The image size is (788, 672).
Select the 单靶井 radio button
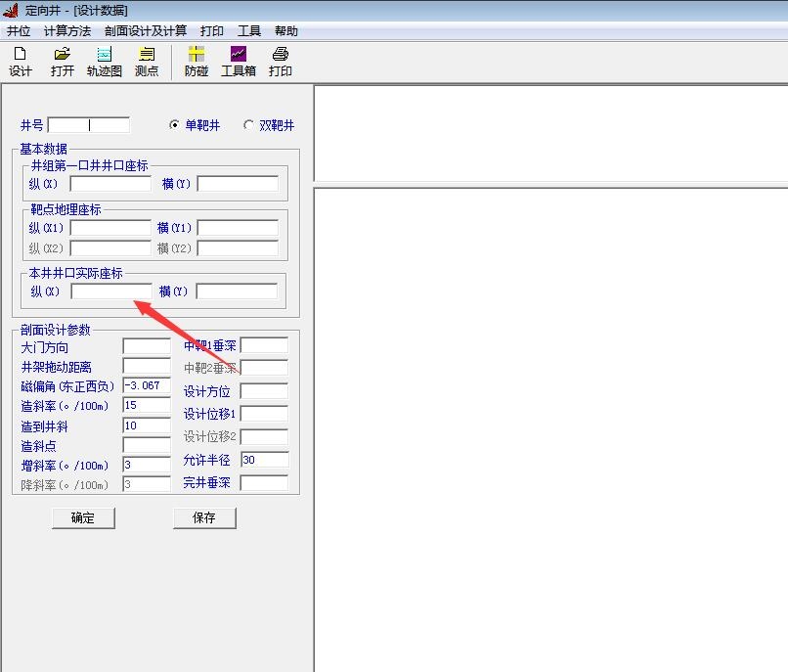[x=175, y=125]
